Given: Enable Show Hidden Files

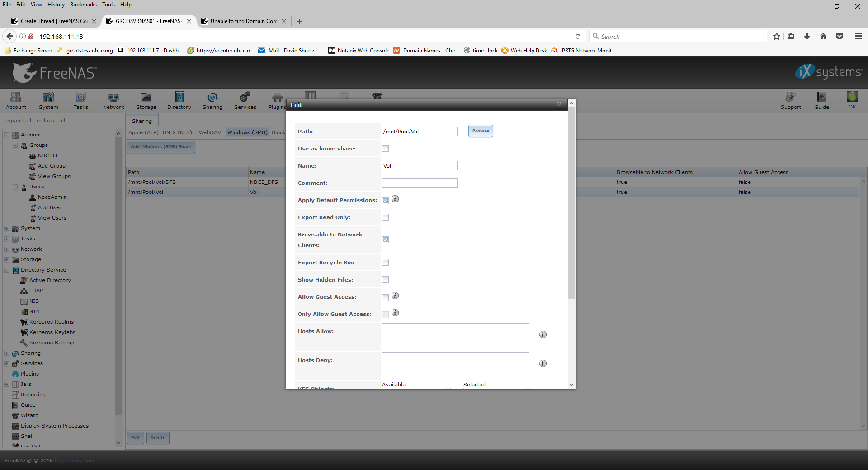Looking at the screenshot, I should [x=385, y=280].
